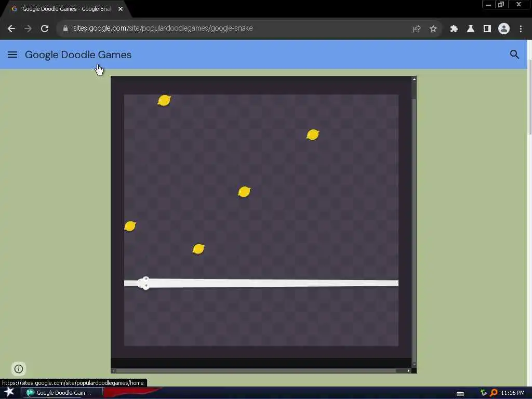Image resolution: width=532 pixels, height=399 pixels.
Task: Open the Google Doodle Gam... taskbar item
Action: [x=62, y=393]
